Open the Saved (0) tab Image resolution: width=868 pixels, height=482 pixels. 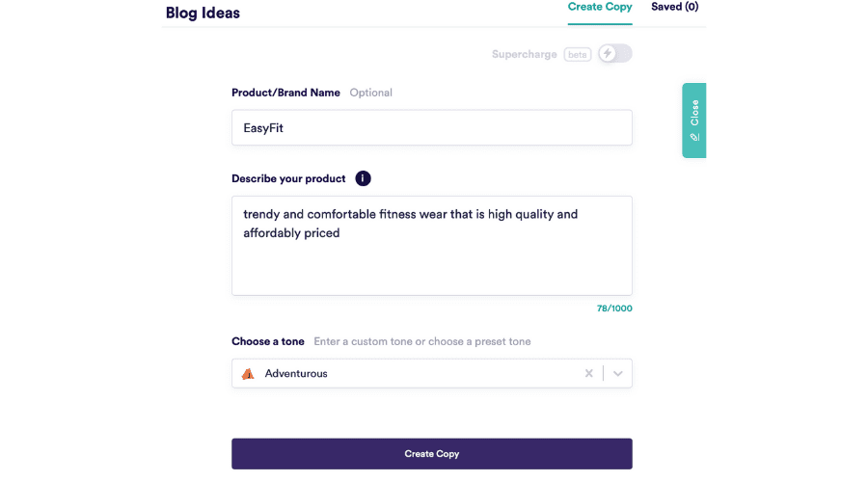click(674, 7)
